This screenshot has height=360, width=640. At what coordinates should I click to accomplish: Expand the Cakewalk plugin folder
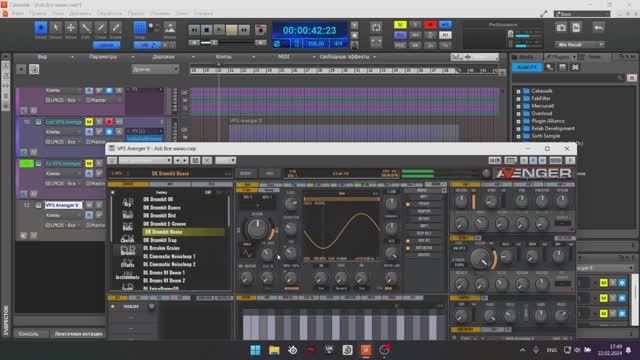coord(518,91)
